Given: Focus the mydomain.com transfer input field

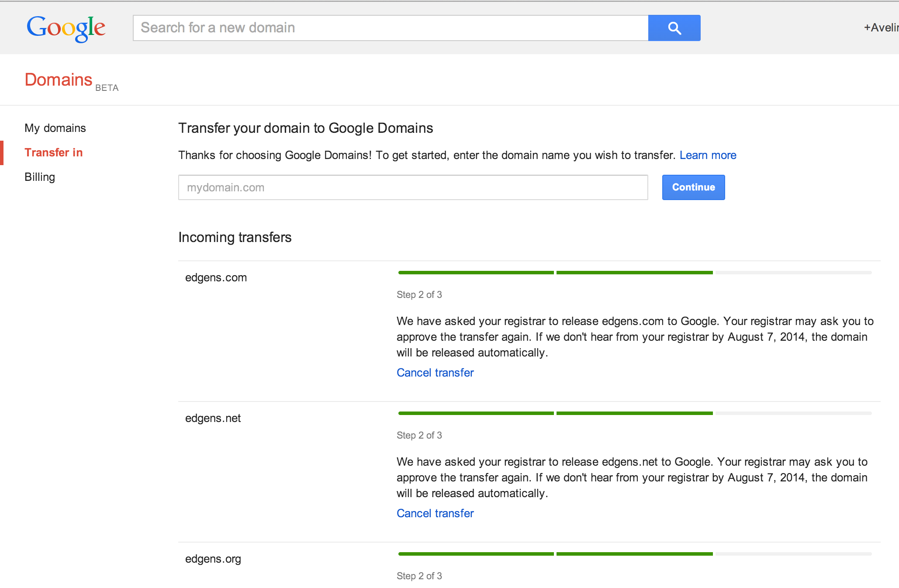Looking at the screenshot, I should tap(413, 187).
